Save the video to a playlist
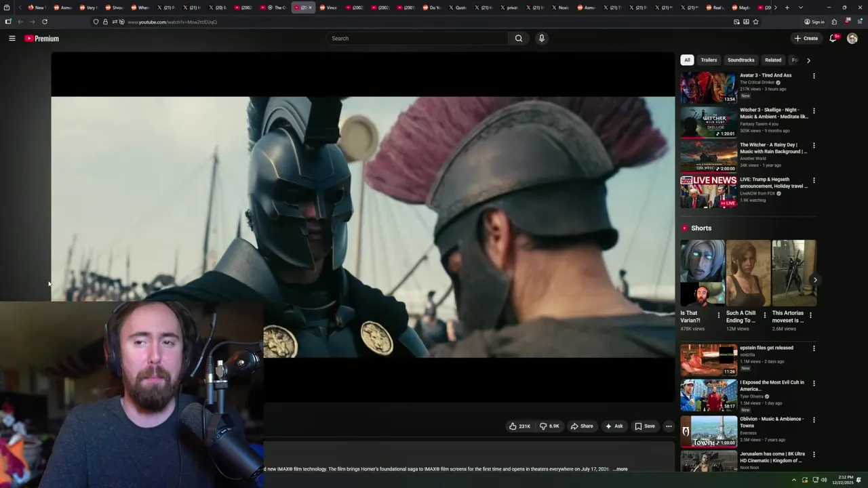 click(x=645, y=426)
